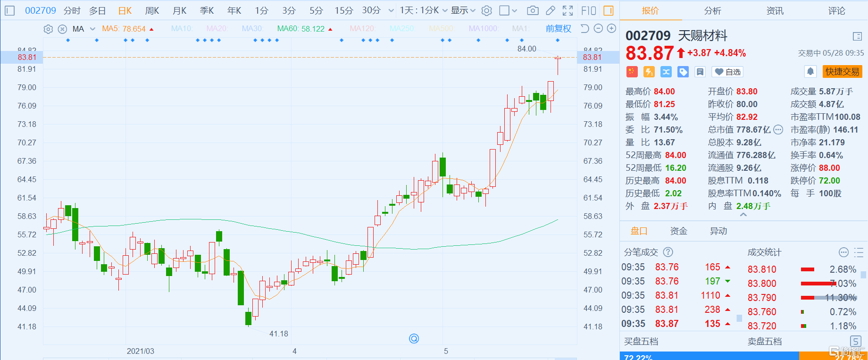Toggle MA120 moving average line

coord(362,29)
